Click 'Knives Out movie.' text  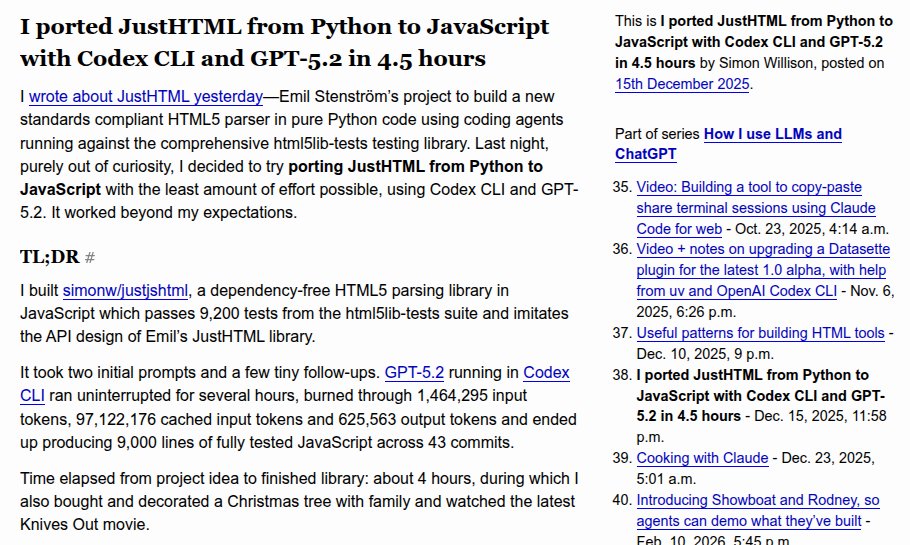click(x=85, y=525)
